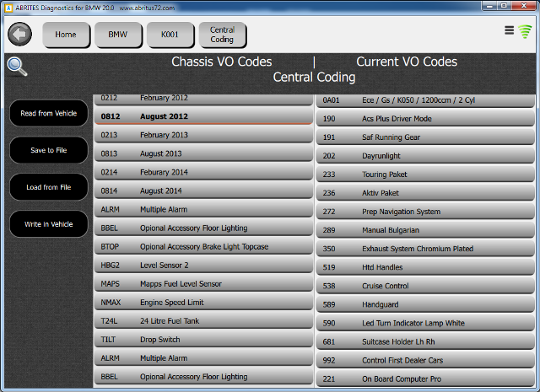
Task: Select 191 Saf Running Gear row
Action: (x=425, y=137)
